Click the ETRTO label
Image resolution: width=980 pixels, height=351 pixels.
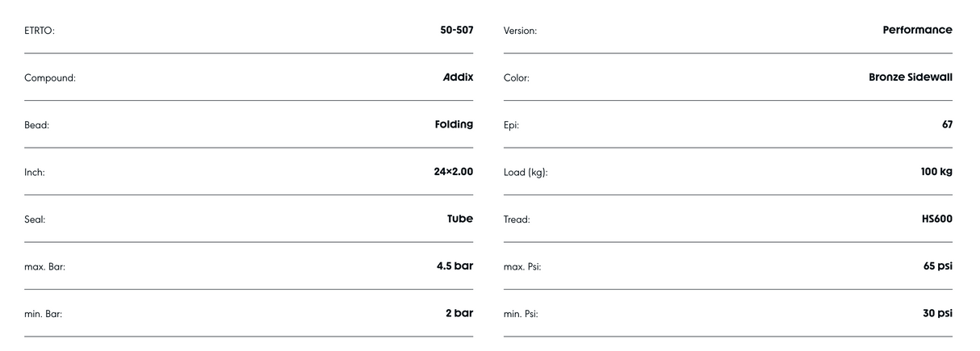[40, 31]
